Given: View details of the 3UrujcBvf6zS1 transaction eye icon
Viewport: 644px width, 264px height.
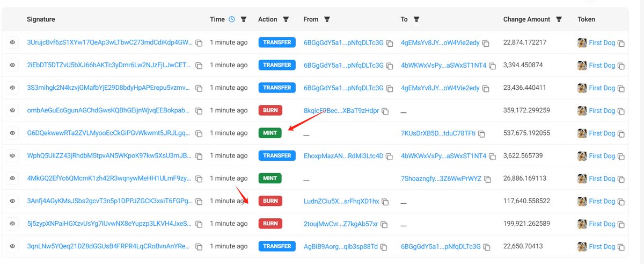Looking at the screenshot, I should (12, 42).
